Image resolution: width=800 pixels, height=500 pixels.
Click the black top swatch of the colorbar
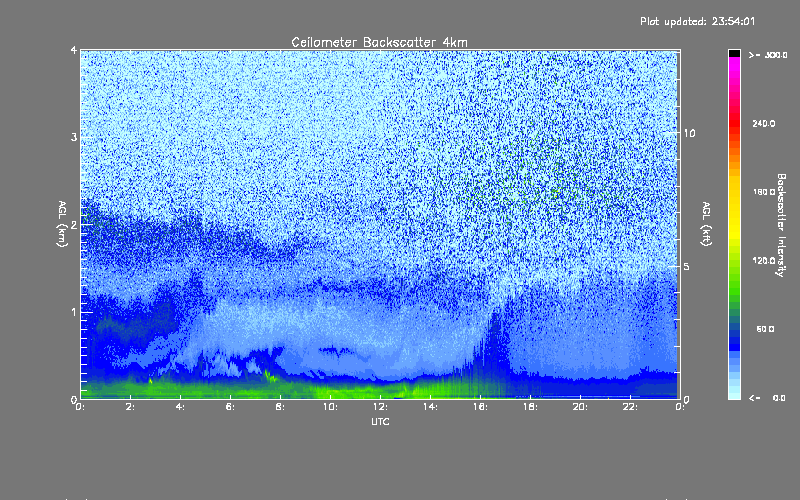point(734,53)
